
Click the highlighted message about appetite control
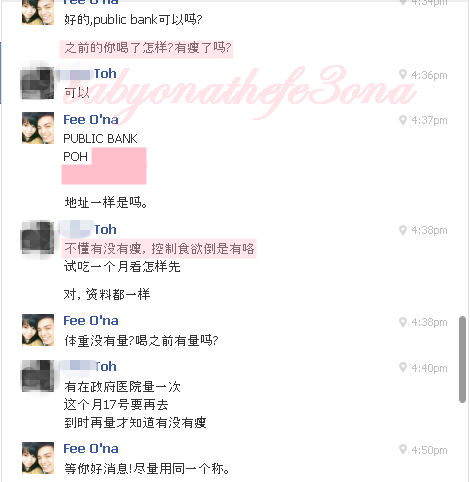click(x=159, y=248)
